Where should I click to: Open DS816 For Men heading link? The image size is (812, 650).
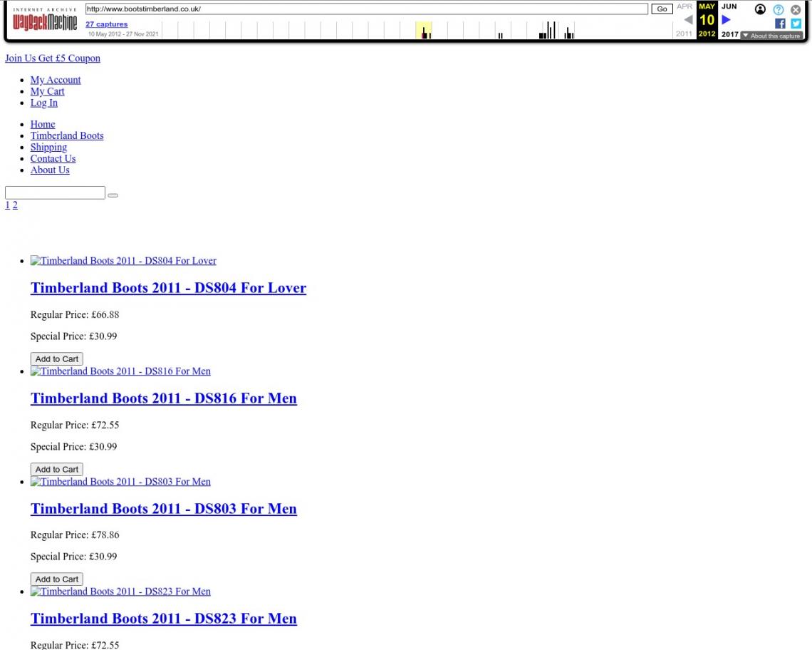click(164, 398)
